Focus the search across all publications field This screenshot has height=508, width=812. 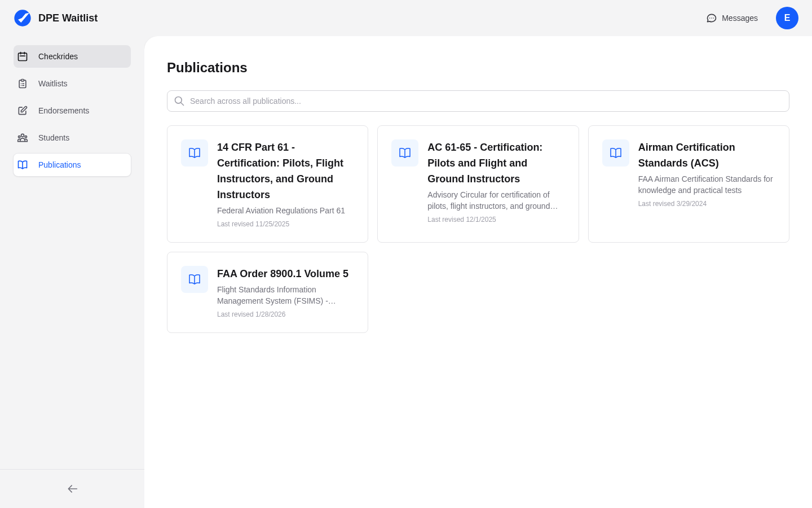point(485,101)
